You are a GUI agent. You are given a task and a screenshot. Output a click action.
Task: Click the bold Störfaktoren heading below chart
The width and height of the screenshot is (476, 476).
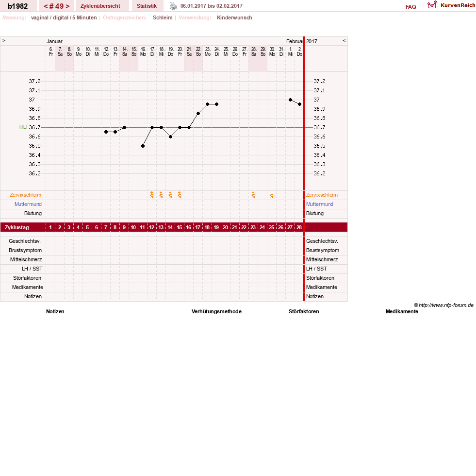[x=304, y=311]
